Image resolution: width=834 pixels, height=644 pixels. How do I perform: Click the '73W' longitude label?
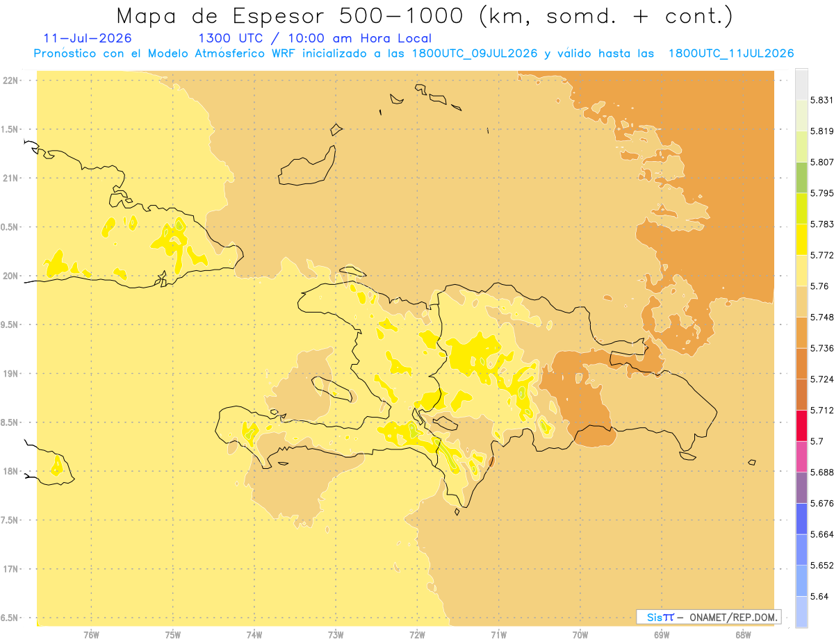(336, 635)
